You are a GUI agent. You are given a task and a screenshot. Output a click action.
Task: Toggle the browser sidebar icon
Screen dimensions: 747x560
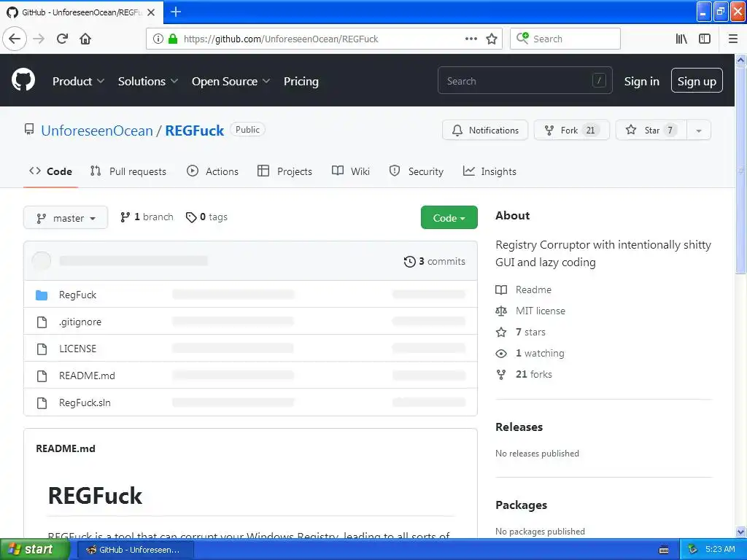point(705,39)
